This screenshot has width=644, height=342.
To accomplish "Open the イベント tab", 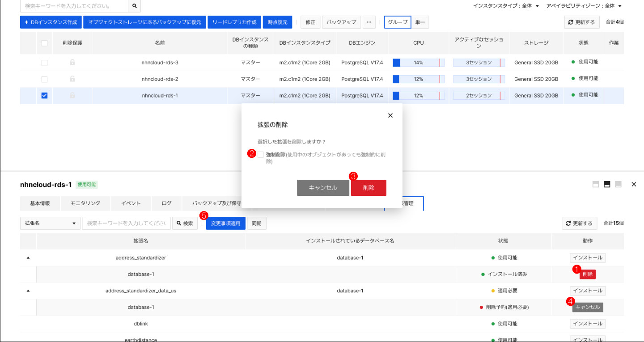I will [131, 203].
